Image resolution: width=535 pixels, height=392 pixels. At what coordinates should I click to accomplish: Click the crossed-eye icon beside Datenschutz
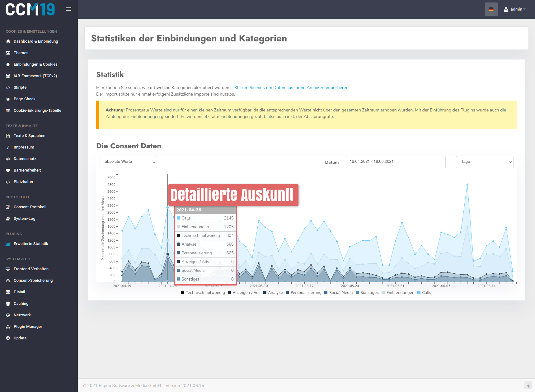click(x=8, y=159)
